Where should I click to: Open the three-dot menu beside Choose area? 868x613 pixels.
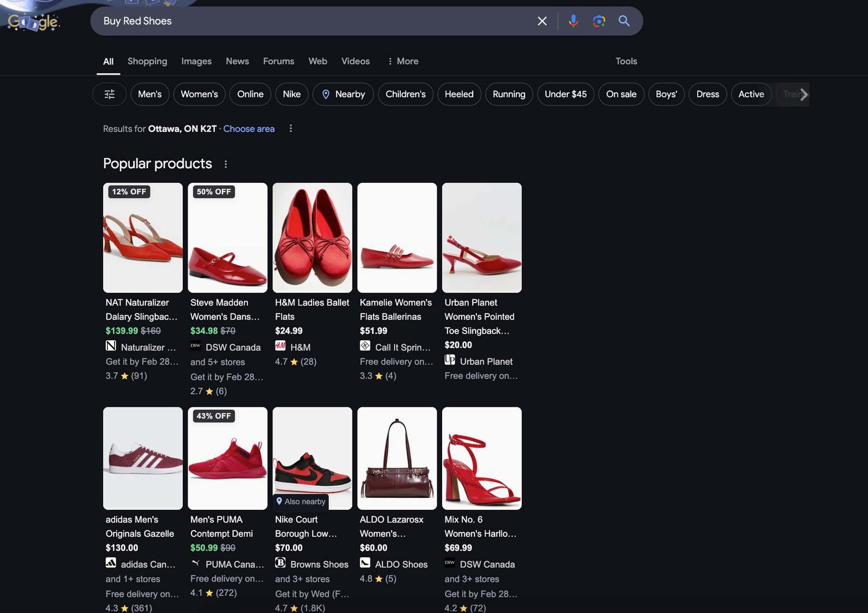[x=291, y=129]
